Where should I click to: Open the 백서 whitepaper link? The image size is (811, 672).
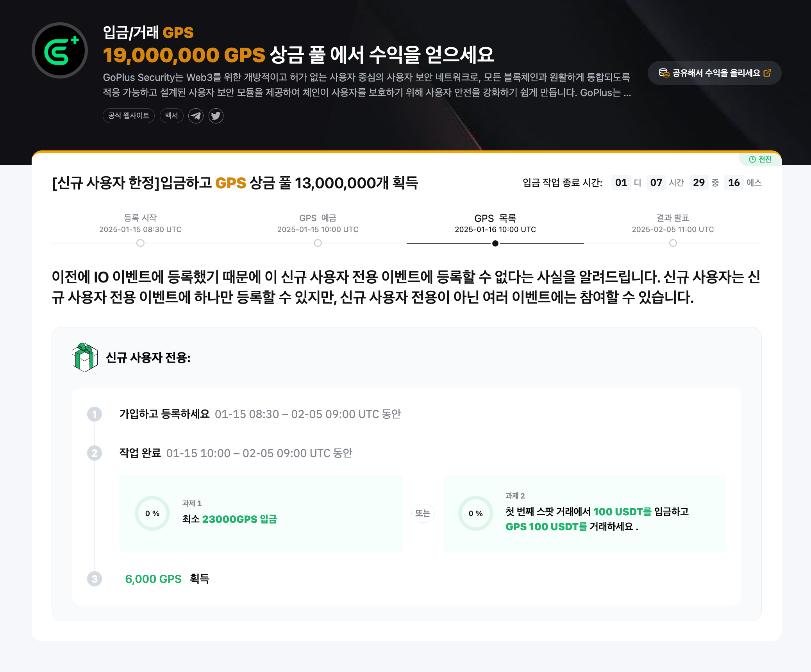coord(171,116)
